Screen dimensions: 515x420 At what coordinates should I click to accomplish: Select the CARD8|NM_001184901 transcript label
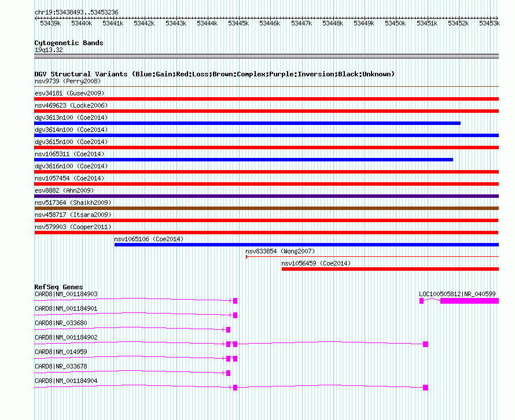(x=66, y=308)
